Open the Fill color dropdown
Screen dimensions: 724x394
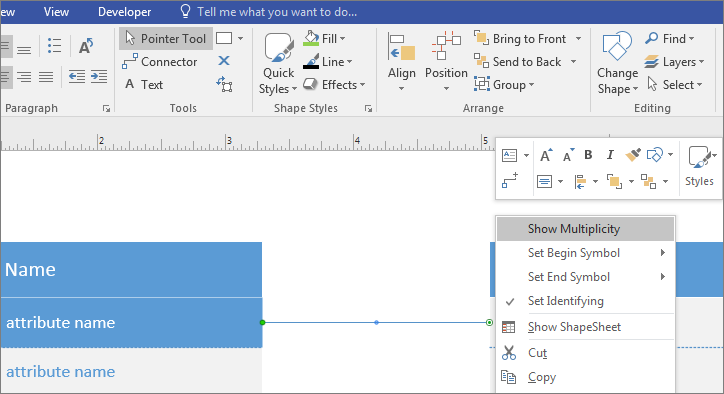click(x=343, y=39)
